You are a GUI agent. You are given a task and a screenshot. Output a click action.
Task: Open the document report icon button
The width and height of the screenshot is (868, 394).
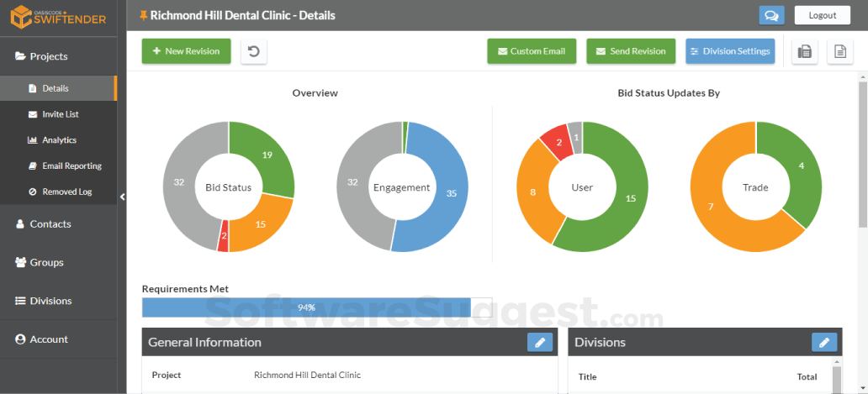tap(839, 51)
